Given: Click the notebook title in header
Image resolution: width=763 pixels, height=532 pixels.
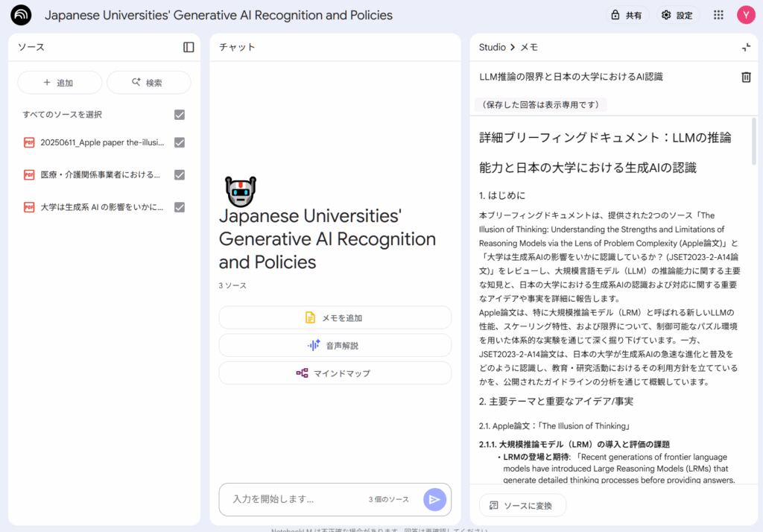Looking at the screenshot, I should tap(218, 15).
